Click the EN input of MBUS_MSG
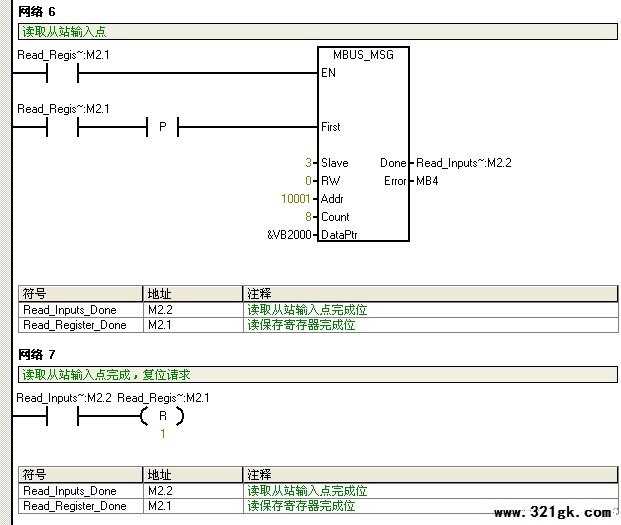The height and width of the screenshot is (525, 621). 328,73
